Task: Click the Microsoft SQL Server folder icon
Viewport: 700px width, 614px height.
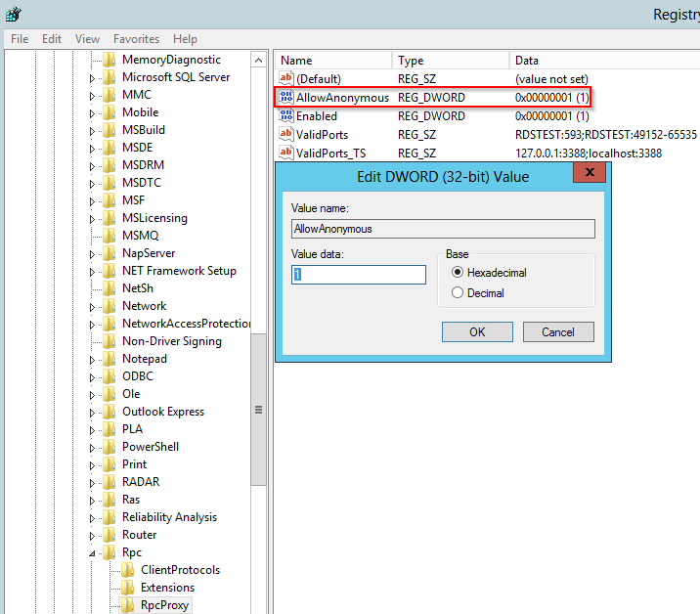Action: pyautogui.click(x=109, y=77)
